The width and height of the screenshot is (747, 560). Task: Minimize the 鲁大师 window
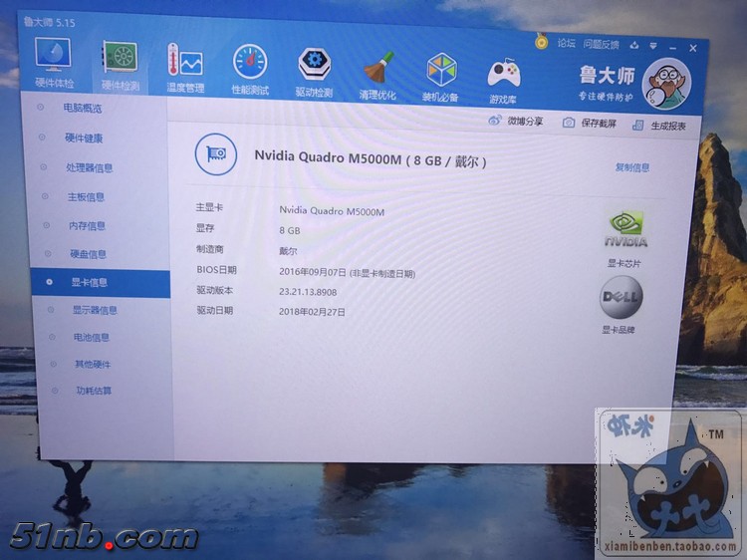[672, 48]
